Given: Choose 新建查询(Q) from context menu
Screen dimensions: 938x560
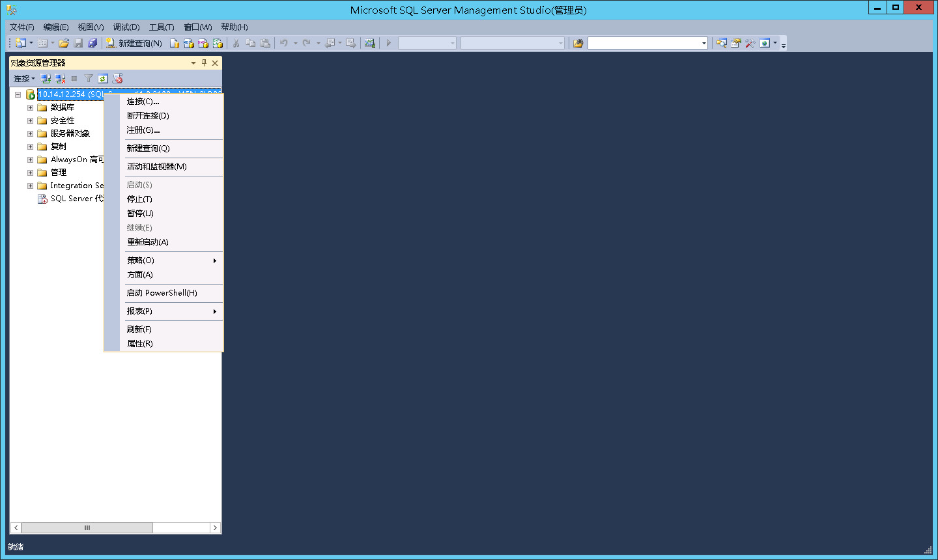Looking at the screenshot, I should (x=163, y=148).
